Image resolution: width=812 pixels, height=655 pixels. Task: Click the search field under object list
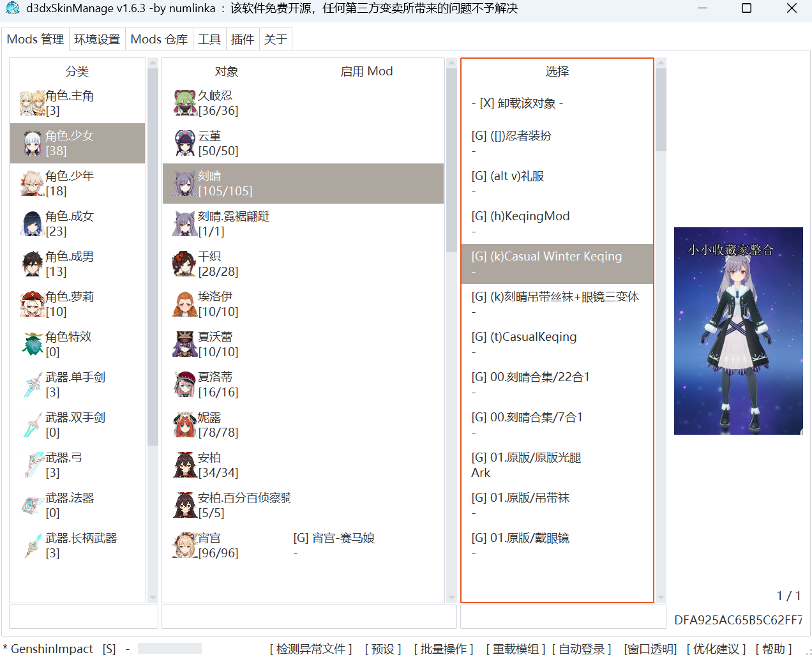point(309,617)
